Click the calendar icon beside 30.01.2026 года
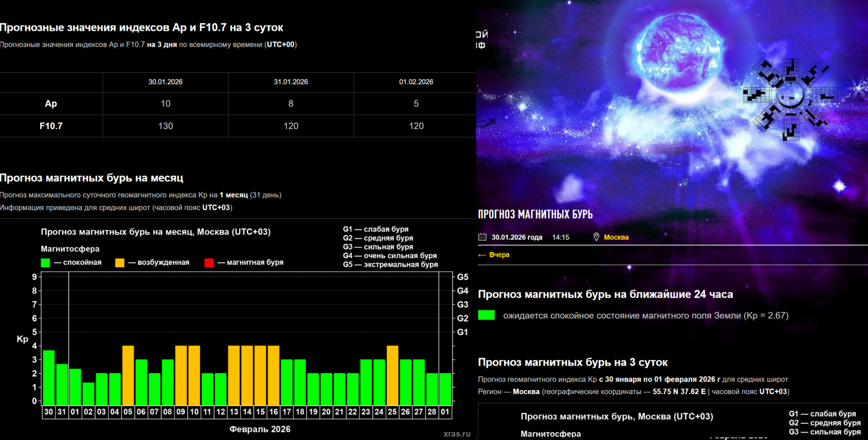This screenshot has width=868, height=440. pos(482,237)
